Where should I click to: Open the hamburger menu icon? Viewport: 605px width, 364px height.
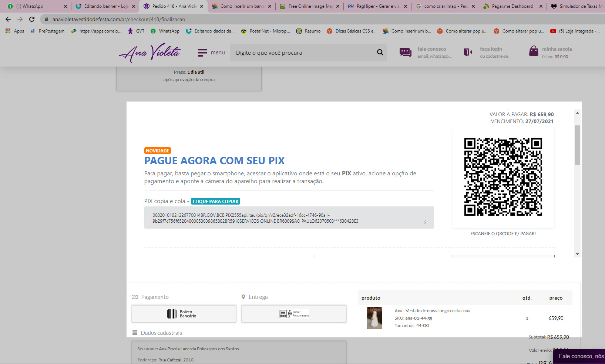point(202,53)
